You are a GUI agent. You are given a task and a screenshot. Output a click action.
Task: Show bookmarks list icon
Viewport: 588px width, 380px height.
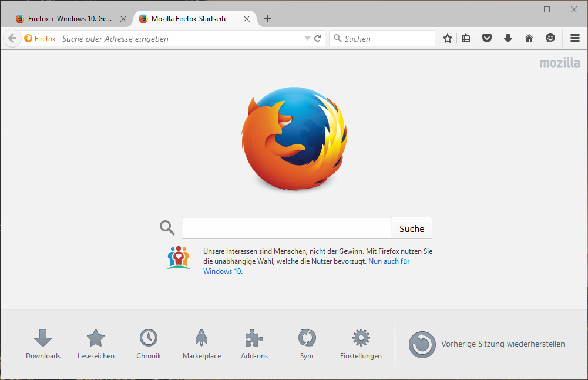tap(466, 38)
